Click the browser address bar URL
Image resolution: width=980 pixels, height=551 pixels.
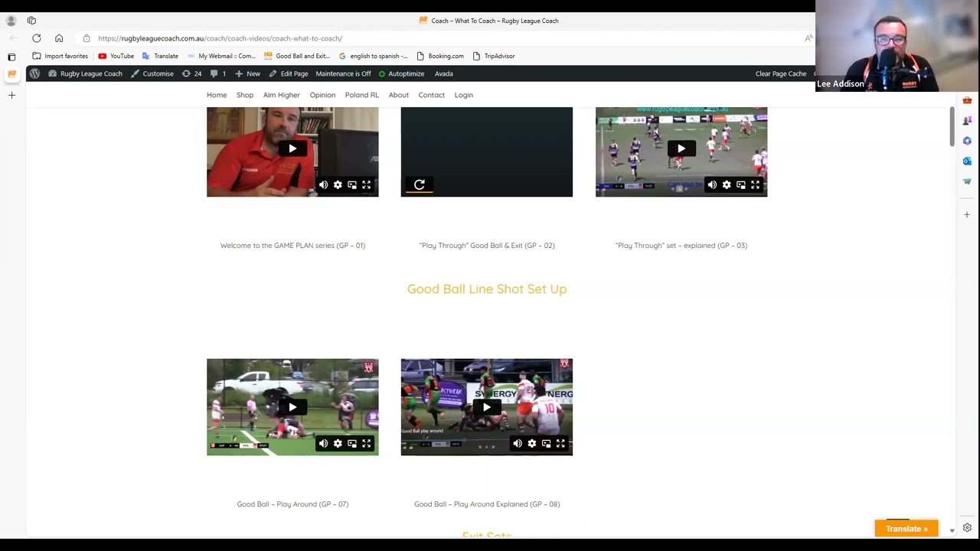[x=220, y=38]
